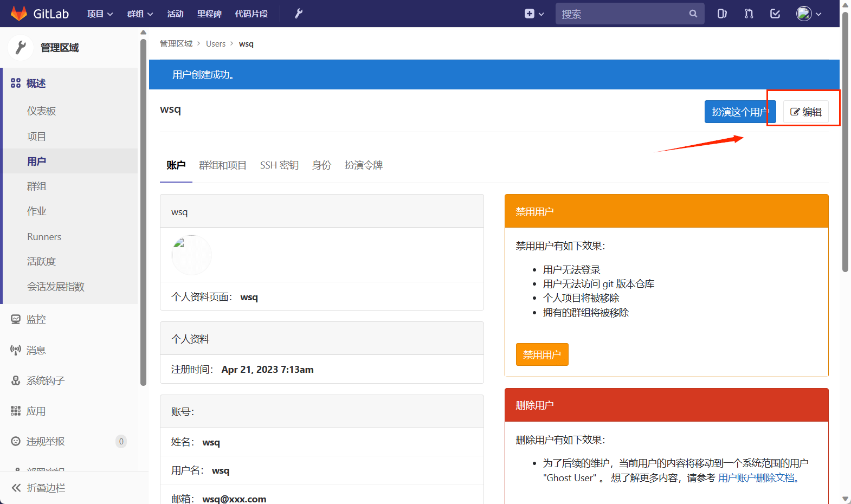Viewport: 851px width, 504px height.
Task: Click the new item plus icon
Action: click(530, 14)
